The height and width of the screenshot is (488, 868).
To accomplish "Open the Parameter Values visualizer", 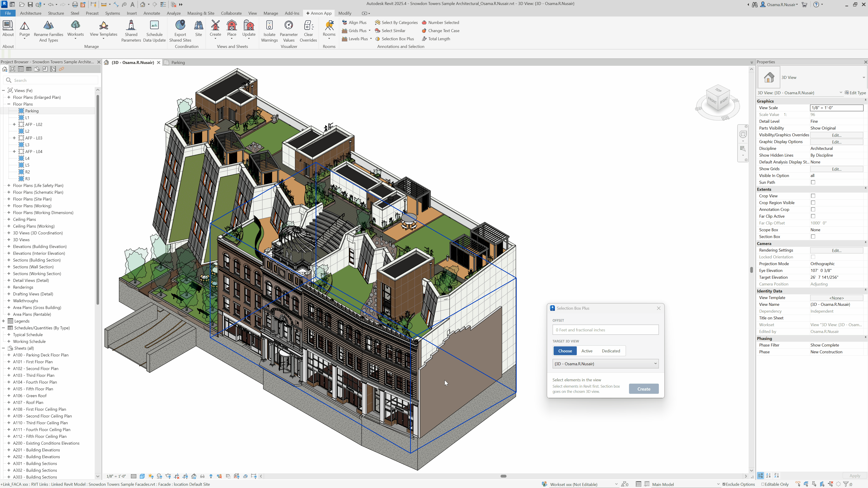I will coord(289,31).
